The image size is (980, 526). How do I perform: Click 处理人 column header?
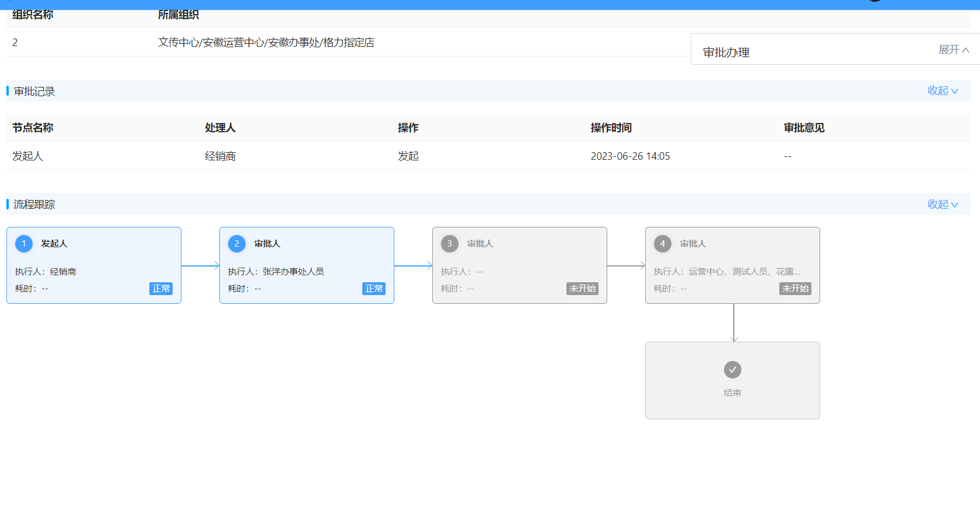pos(220,128)
